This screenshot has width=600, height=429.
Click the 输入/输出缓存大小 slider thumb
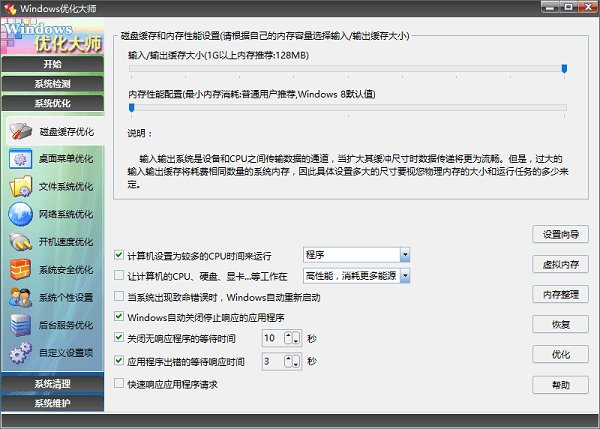[564, 69]
